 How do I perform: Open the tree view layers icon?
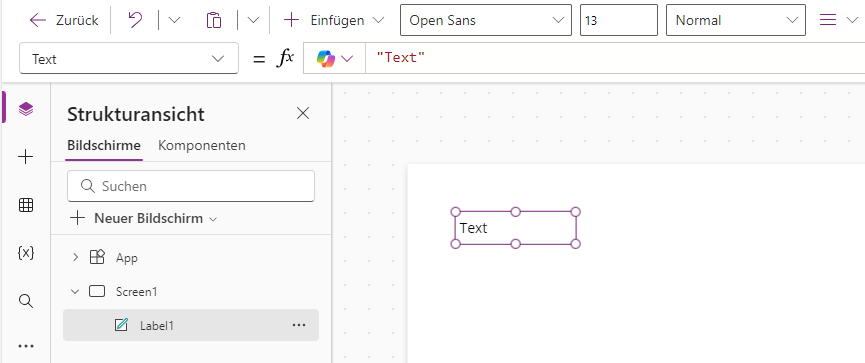pyautogui.click(x=25, y=109)
